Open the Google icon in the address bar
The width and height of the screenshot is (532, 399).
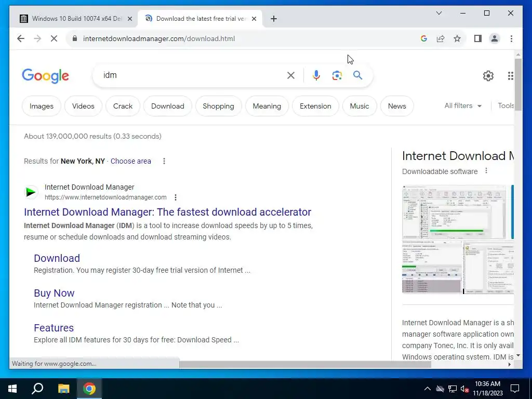coord(424,38)
